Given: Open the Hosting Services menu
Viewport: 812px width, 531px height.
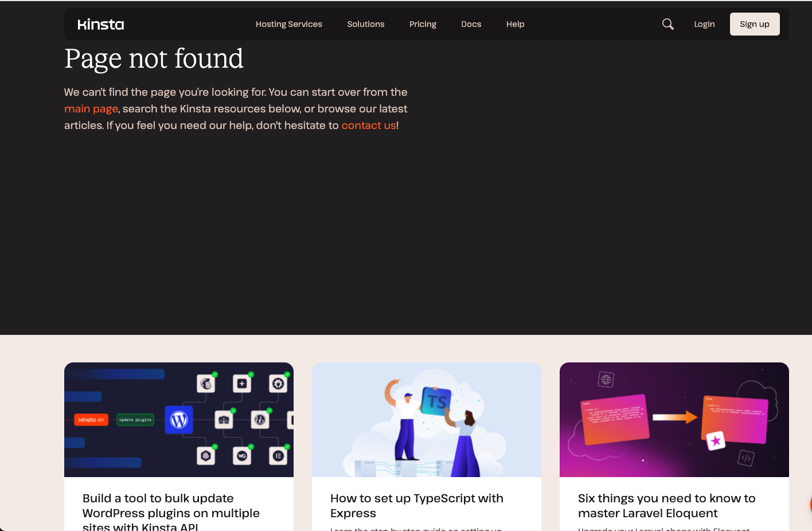Looking at the screenshot, I should (288, 24).
